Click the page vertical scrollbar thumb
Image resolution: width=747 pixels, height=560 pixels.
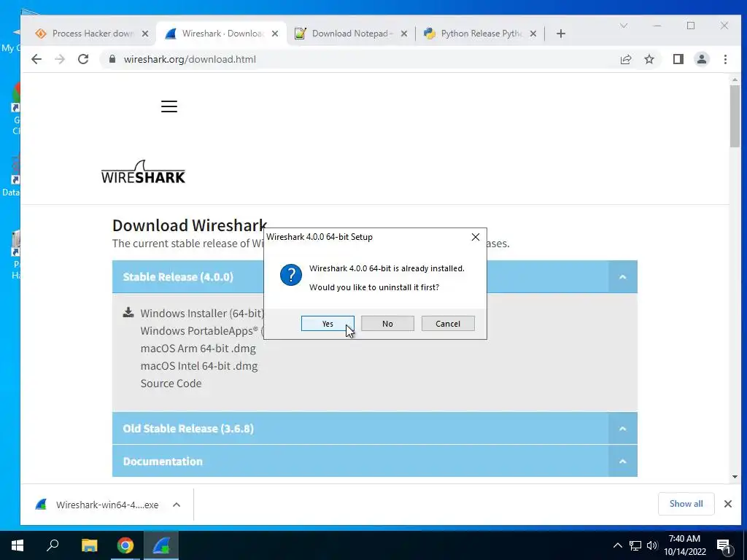735,116
